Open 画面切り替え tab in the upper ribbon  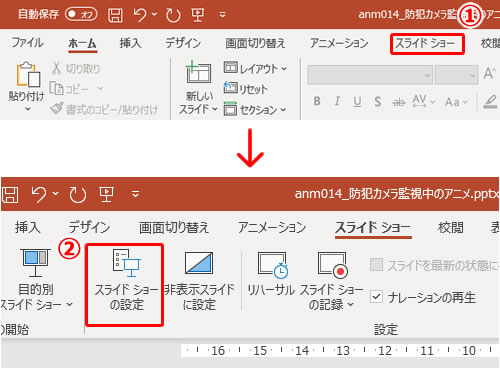point(255,43)
